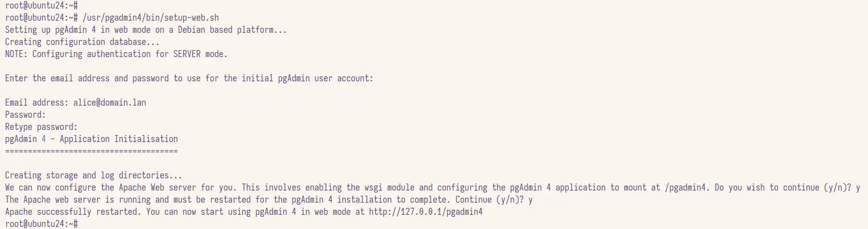Click the "NOTE: Configuring authentication" line
Image resolution: width=868 pixels, height=229 pixels.
[116, 54]
